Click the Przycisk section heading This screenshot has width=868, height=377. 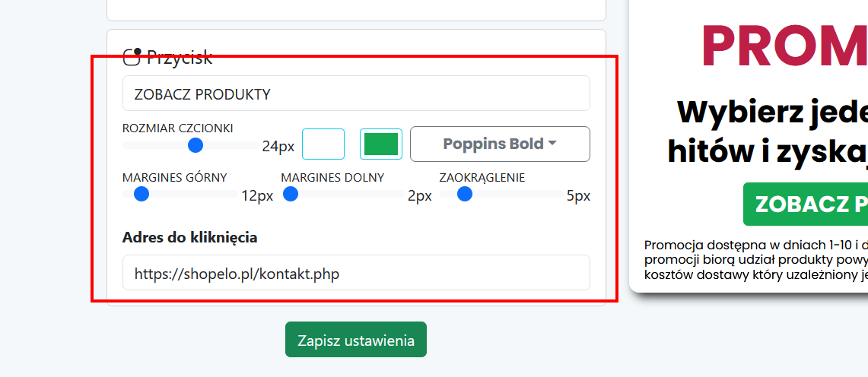(x=180, y=57)
